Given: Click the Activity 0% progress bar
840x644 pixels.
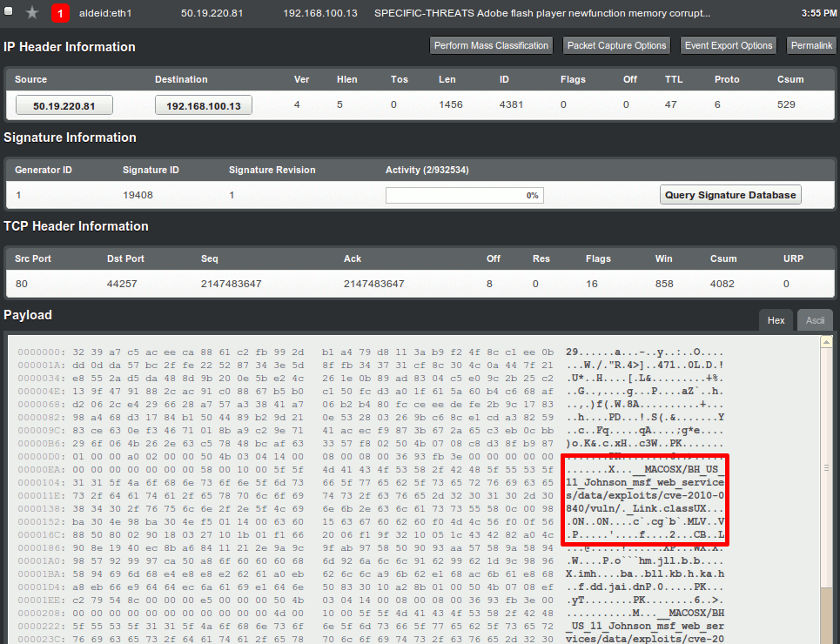Looking at the screenshot, I should [464, 195].
